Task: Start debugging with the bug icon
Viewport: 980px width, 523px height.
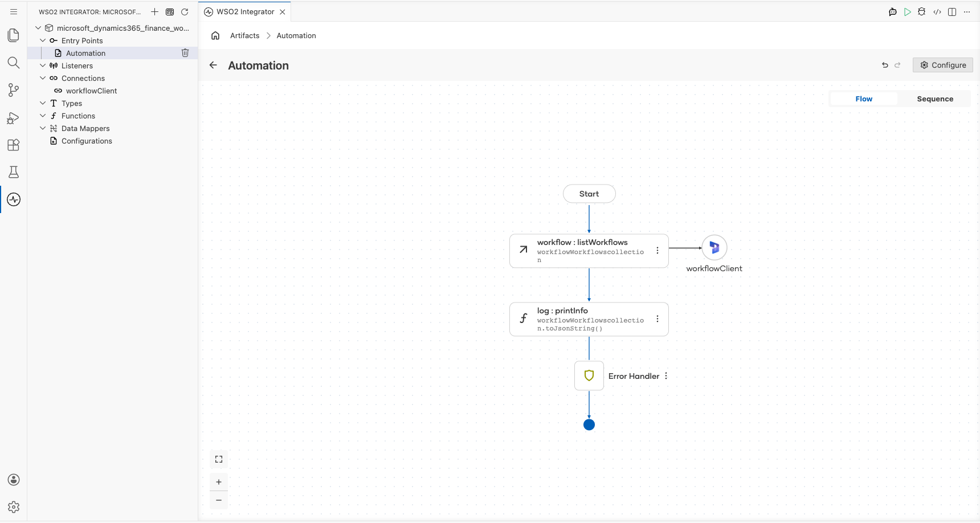Action: 922,12
